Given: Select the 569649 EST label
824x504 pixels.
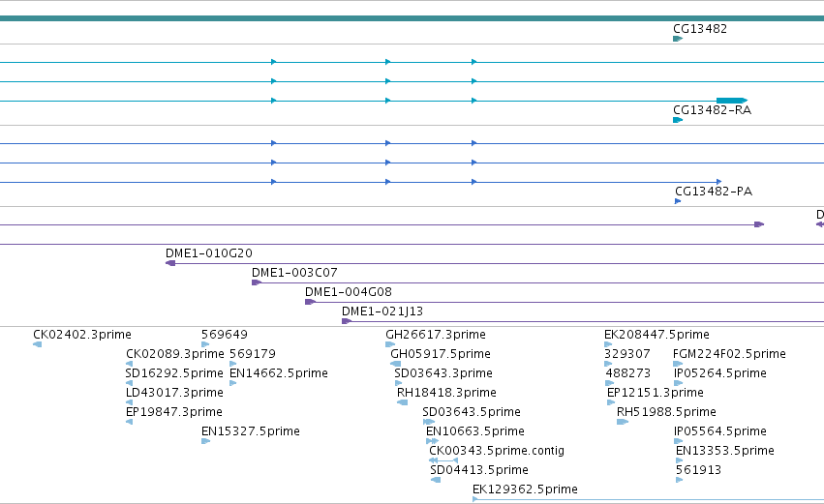Looking at the screenshot, I should coord(225,335).
